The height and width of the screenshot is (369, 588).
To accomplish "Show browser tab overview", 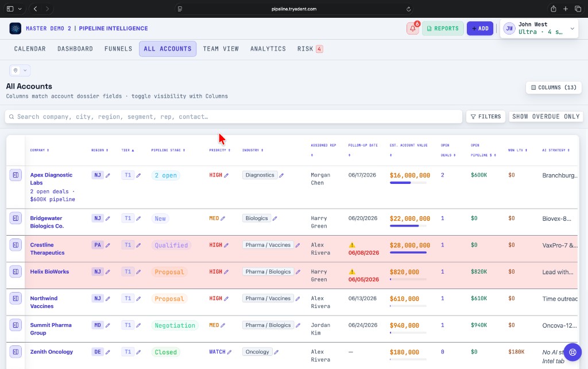I will [578, 9].
